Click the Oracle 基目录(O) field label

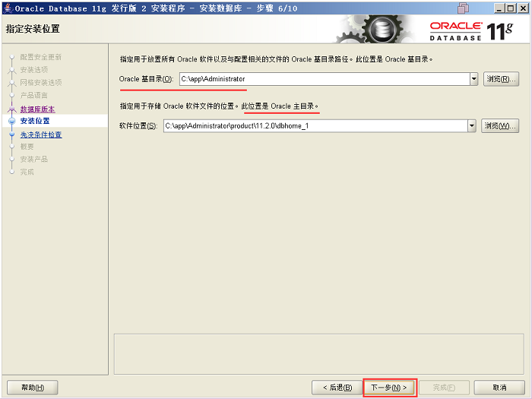click(146, 79)
